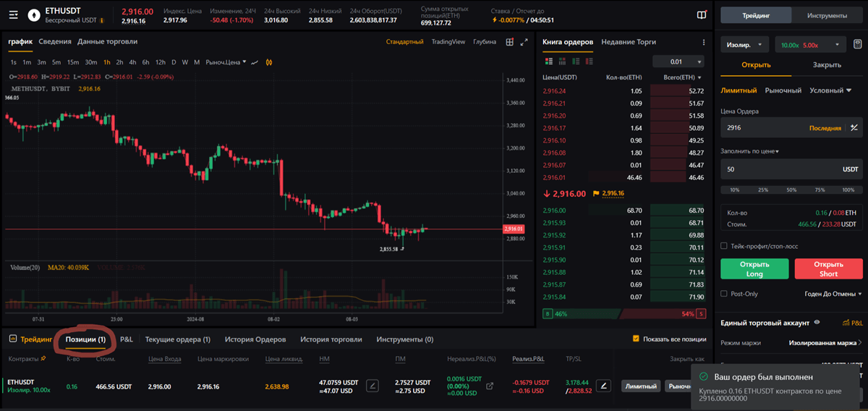Open Заполнить по цене dropdown
The width and height of the screenshot is (868, 411).
(x=749, y=151)
